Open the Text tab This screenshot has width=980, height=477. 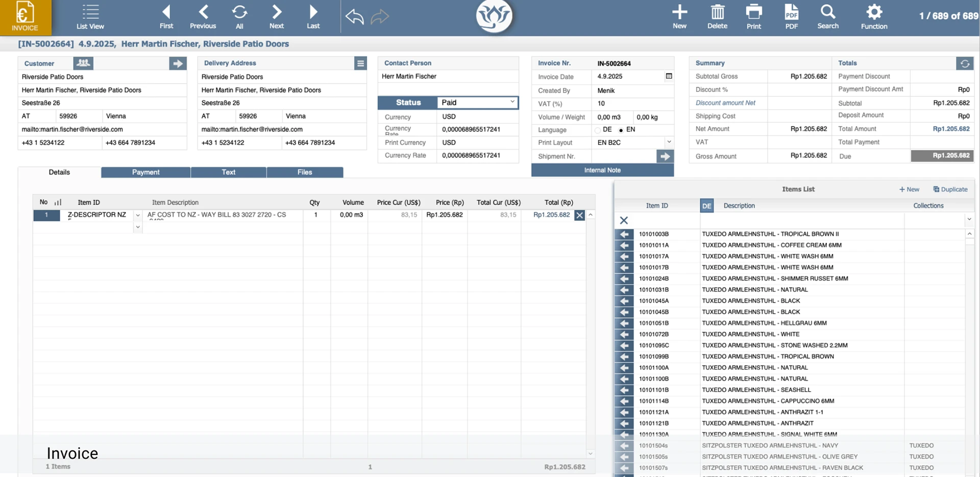click(x=229, y=172)
